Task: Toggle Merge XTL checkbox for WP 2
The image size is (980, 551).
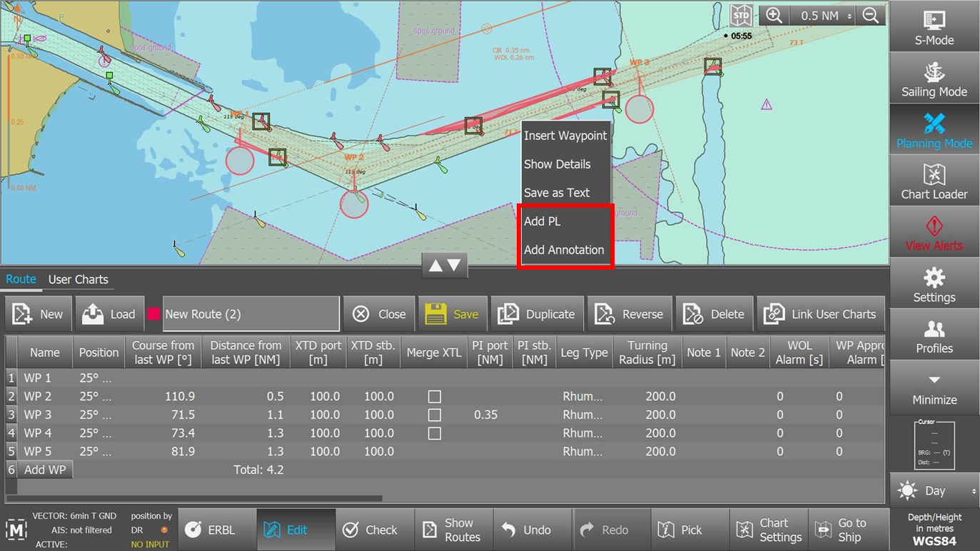Action: pyautogui.click(x=434, y=396)
